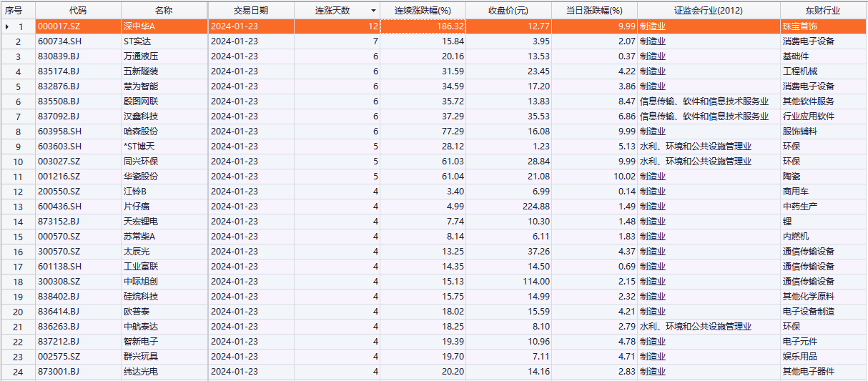This screenshot has height=381, width=868.
Task: Click the 当日涨跌幅(%) column header
Action: coord(594,11)
